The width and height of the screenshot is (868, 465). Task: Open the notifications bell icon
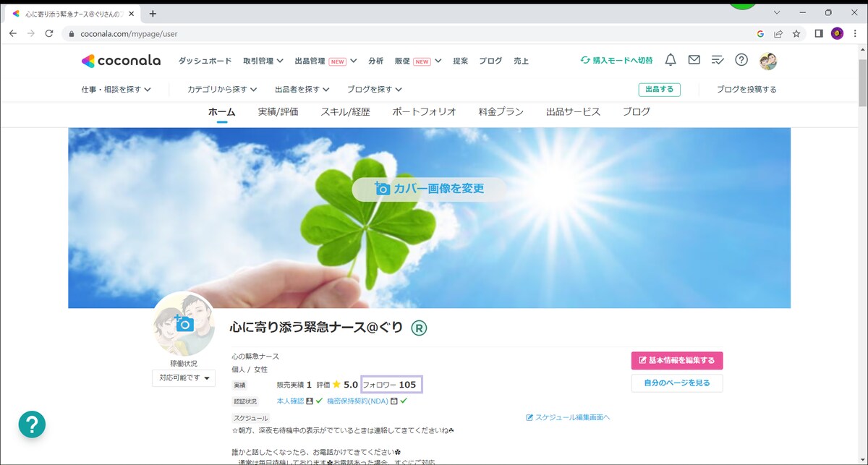coord(671,60)
